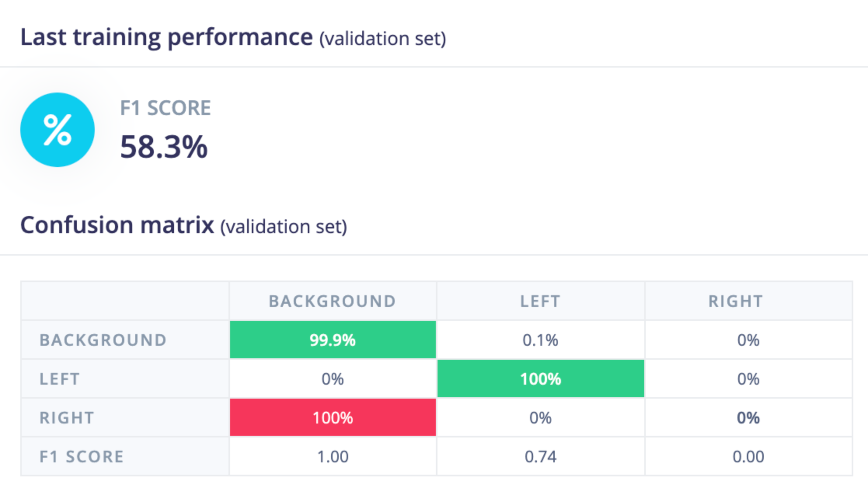Select the "Last training performance" heading
The height and width of the screenshot is (495, 868).
click(166, 37)
